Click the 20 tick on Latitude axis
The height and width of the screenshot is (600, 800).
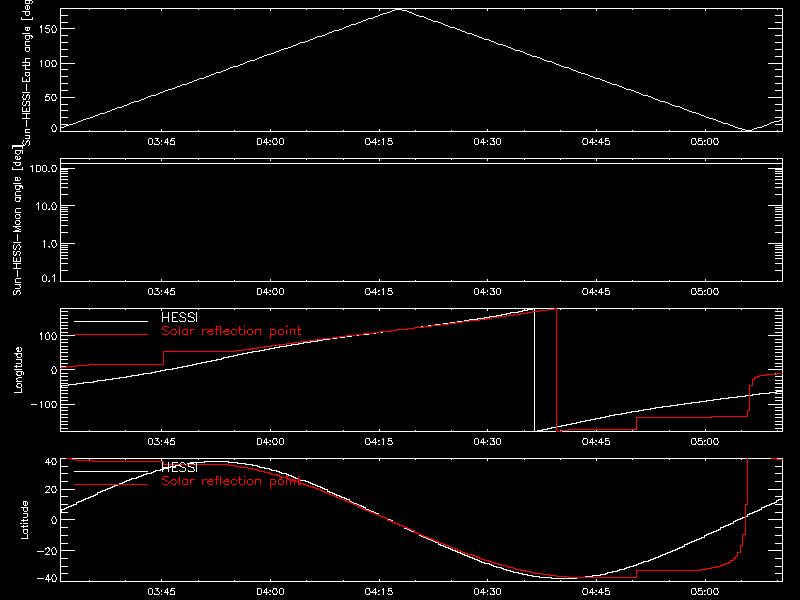pyautogui.click(x=51, y=490)
